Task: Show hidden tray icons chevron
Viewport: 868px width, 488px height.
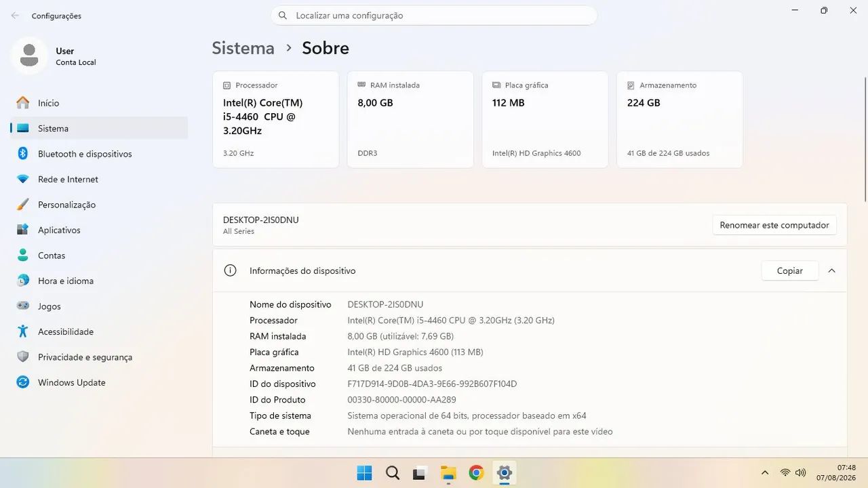Action: 765,473
